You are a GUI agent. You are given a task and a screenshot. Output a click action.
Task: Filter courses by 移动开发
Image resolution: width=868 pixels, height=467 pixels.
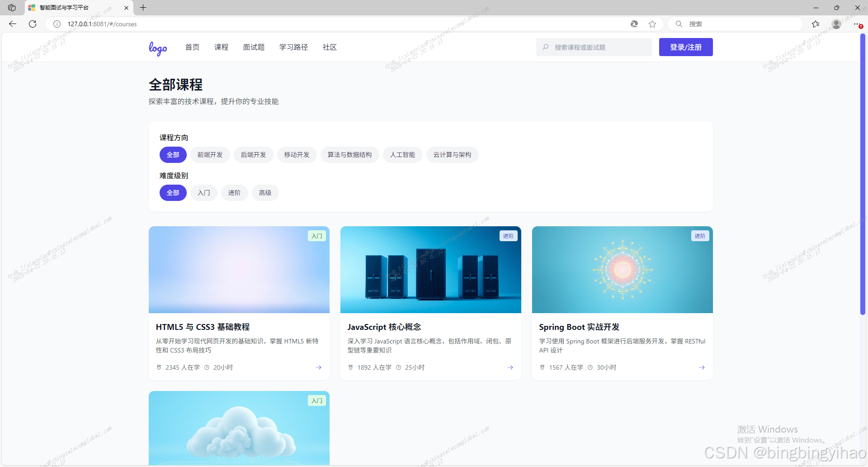coord(297,155)
